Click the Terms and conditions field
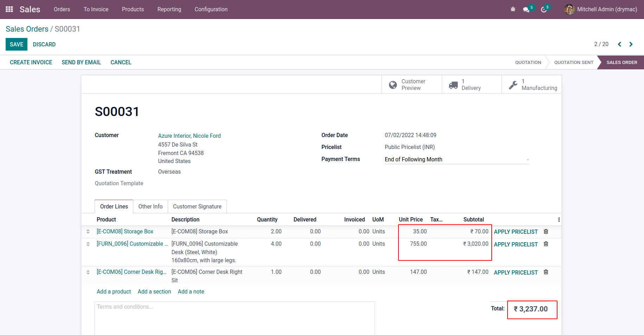The height and width of the screenshot is (335, 644). point(235,316)
